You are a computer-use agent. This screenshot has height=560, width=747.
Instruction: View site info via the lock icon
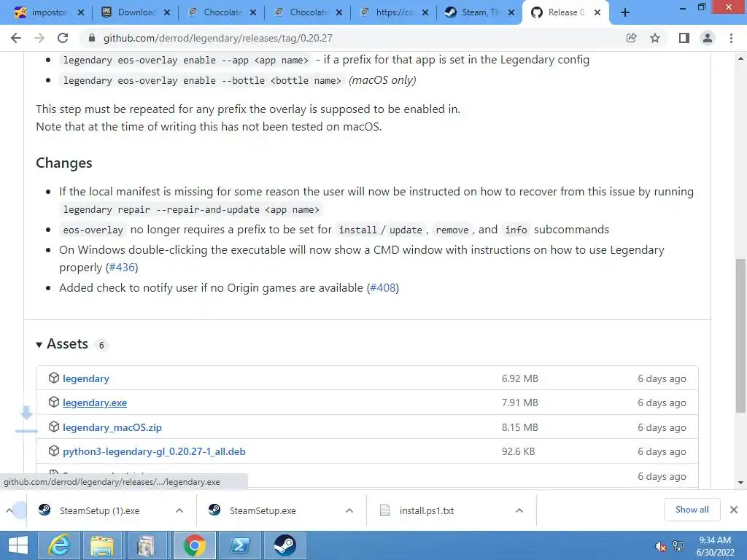(x=92, y=38)
